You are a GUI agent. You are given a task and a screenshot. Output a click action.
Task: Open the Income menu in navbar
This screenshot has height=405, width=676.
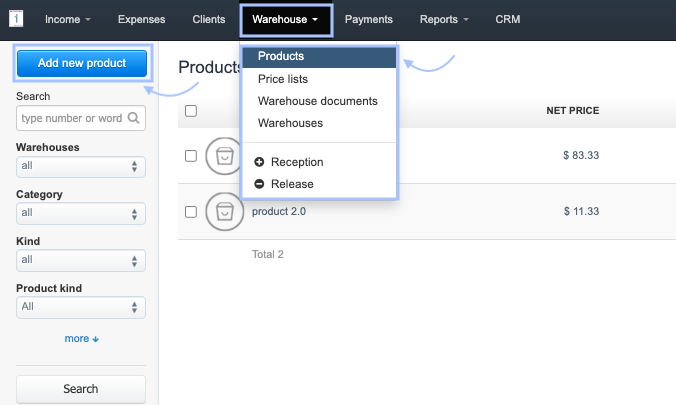point(68,19)
